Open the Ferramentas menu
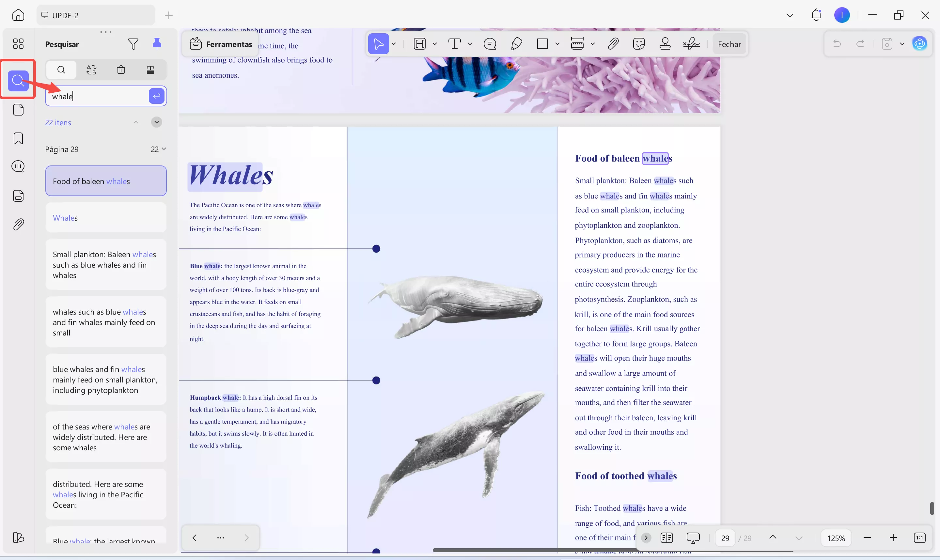 221,44
